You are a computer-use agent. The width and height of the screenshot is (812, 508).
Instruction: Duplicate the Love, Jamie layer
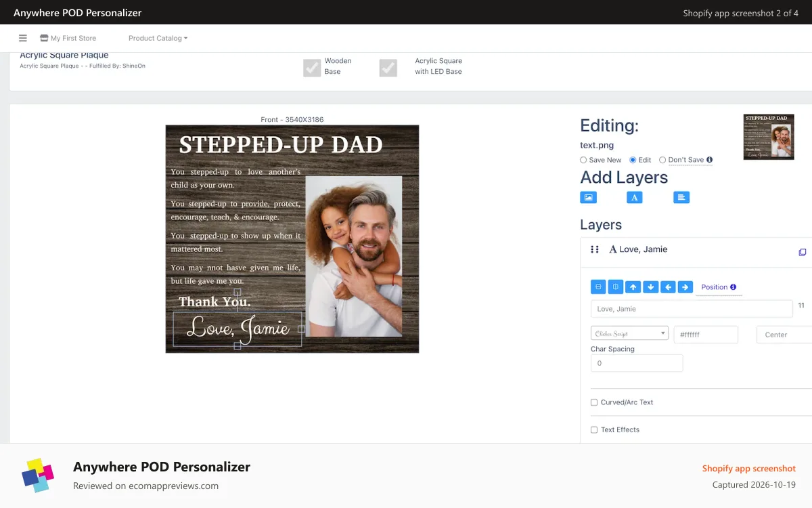pos(803,252)
